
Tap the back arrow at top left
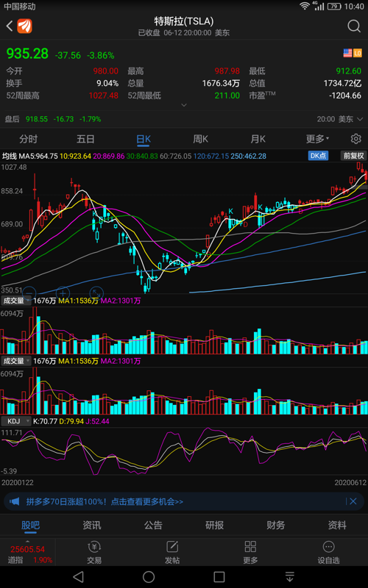[10, 26]
